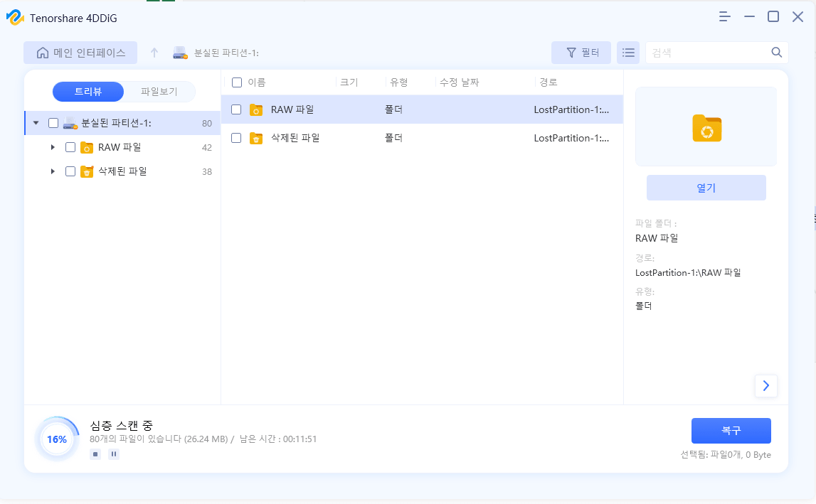Select 분실된 파티션-1: label in tree
Viewport: 816px width, 504px height.
tap(116, 123)
